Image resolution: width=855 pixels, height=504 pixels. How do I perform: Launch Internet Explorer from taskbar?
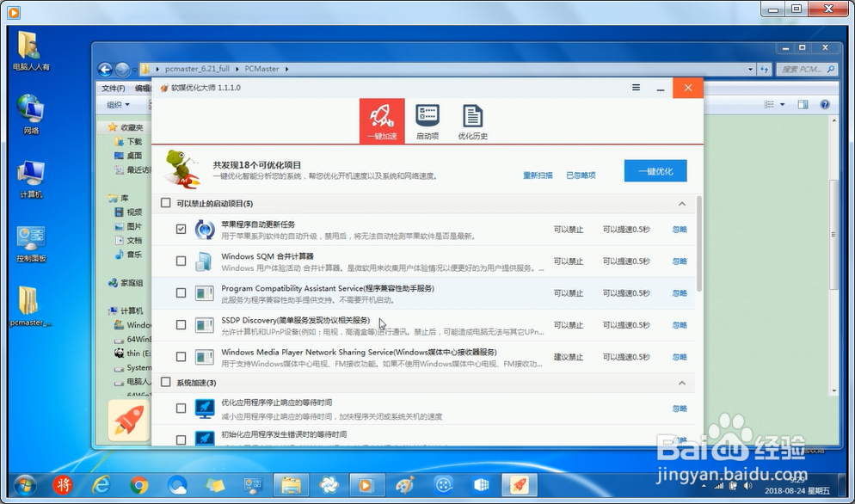[x=101, y=485]
